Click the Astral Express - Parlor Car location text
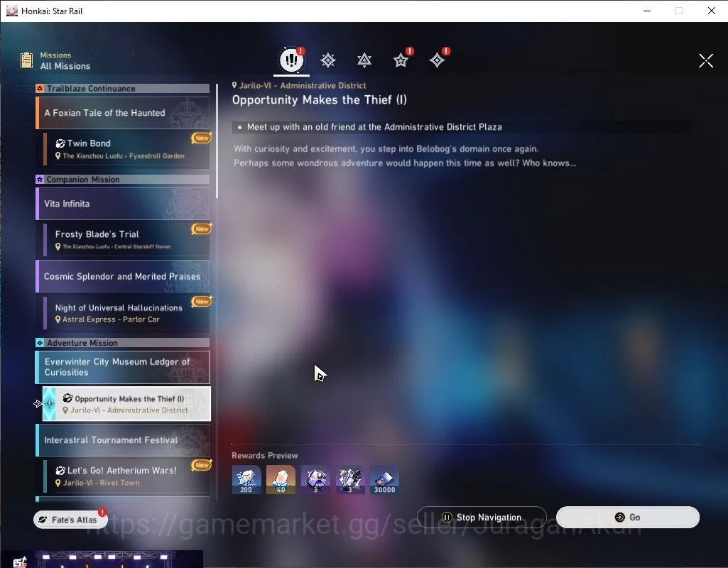This screenshot has height=568, width=728. point(111,319)
